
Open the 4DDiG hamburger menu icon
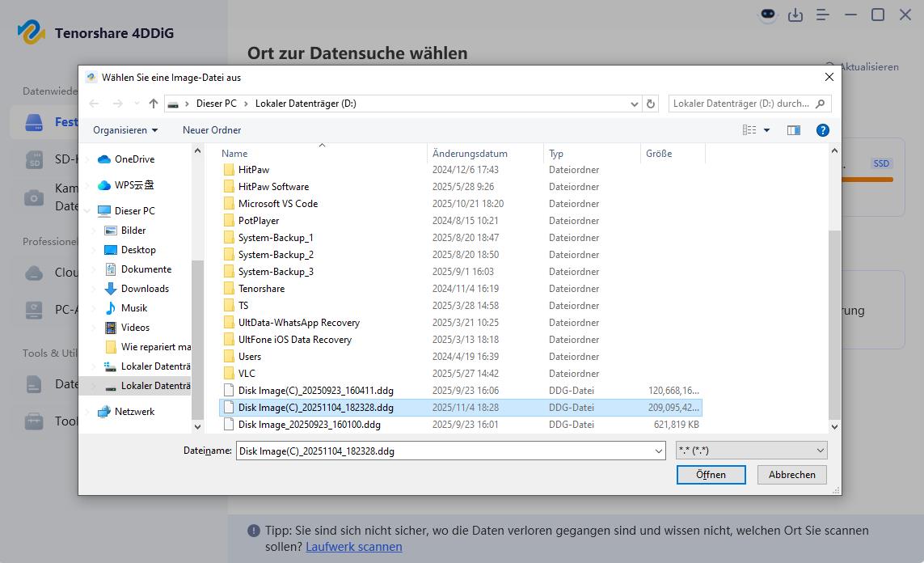click(823, 15)
